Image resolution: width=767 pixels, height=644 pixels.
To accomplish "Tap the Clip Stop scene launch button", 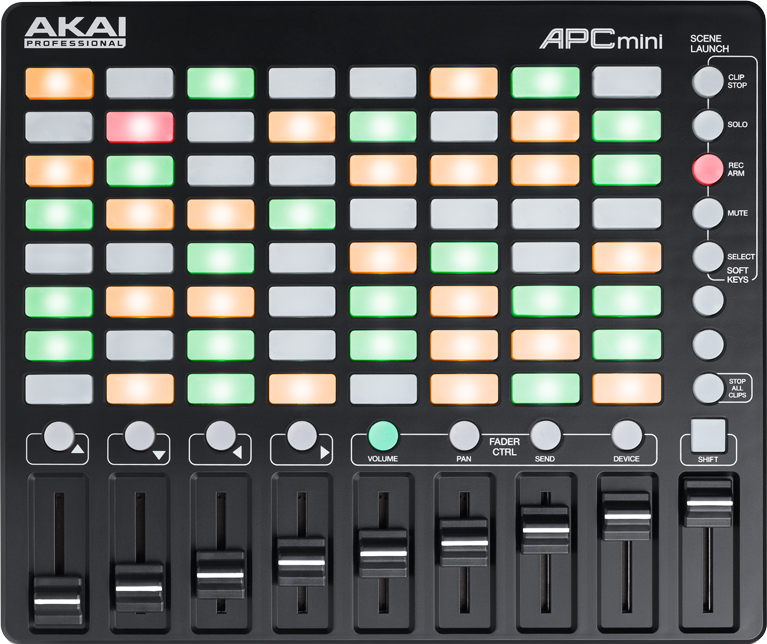I will [707, 81].
